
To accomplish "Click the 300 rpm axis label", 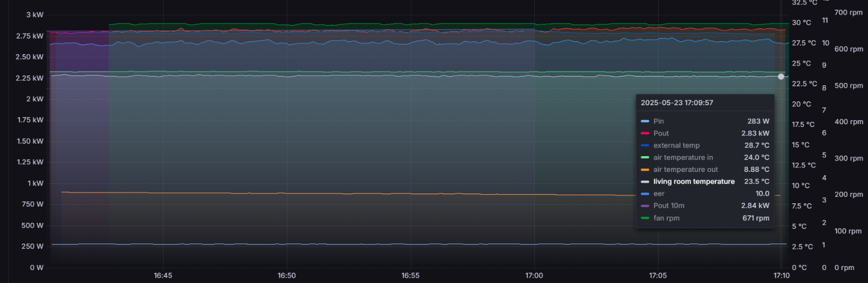I will click(x=848, y=158).
